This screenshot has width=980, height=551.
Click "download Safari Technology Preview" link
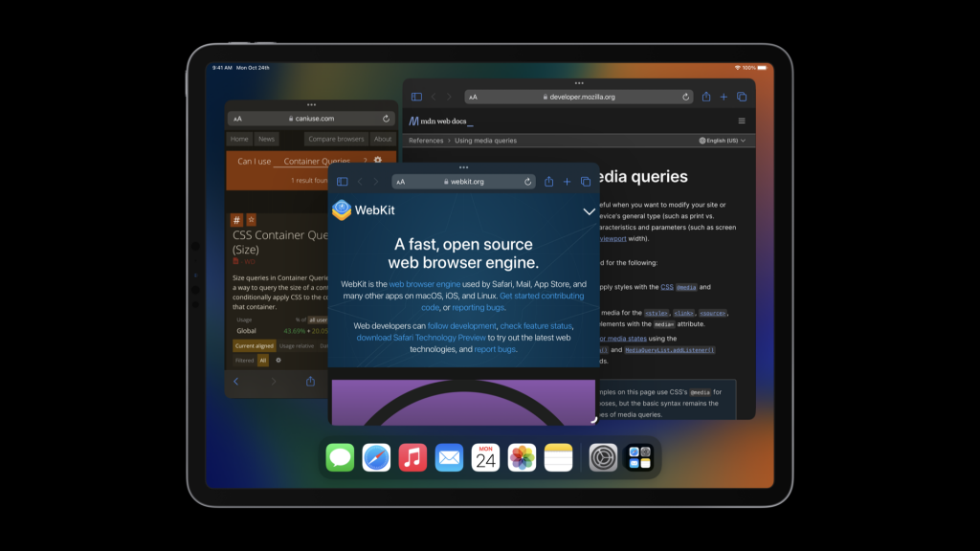(421, 338)
